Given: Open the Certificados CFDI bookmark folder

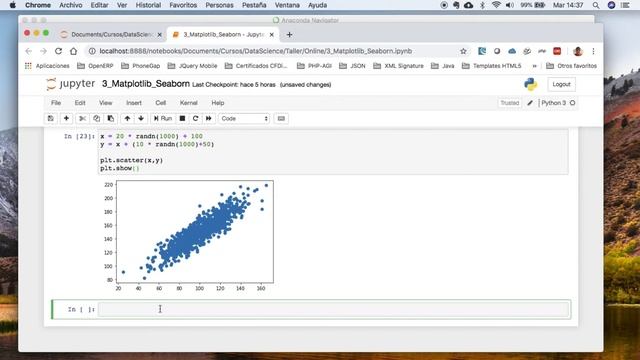Looking at the screenshot, I should point(256,66).
